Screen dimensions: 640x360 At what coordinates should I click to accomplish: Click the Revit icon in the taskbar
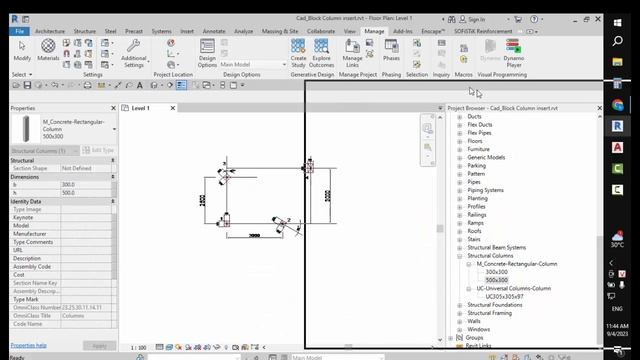point(618,126)
